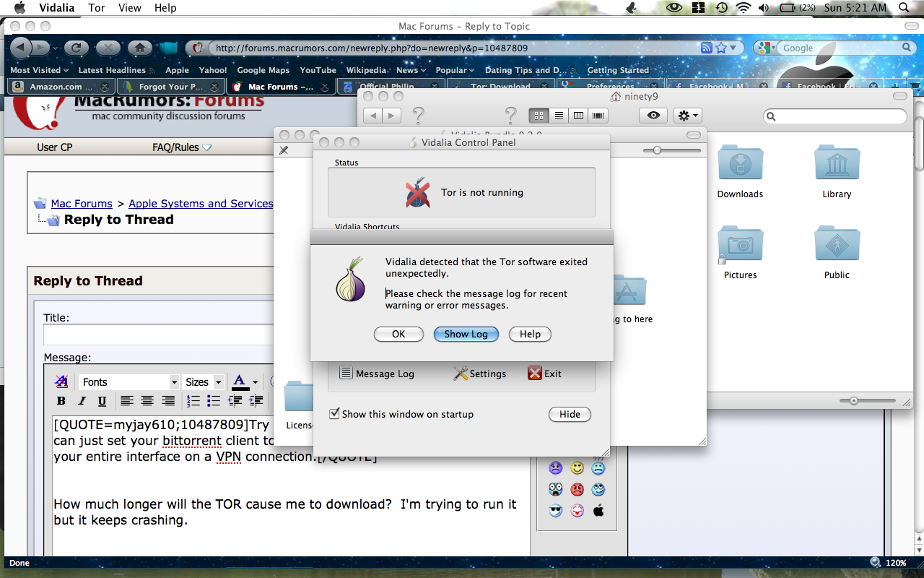Image resolution: width=924 pixels, height=578 pixels.
Task: Open the Help menu in menu bar
Action: pyautogui.click(x=165, y=7)
